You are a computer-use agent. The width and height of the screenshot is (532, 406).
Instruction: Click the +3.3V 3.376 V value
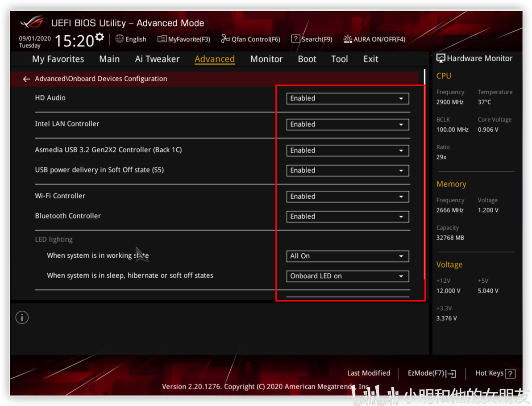[x=446, y=318]
